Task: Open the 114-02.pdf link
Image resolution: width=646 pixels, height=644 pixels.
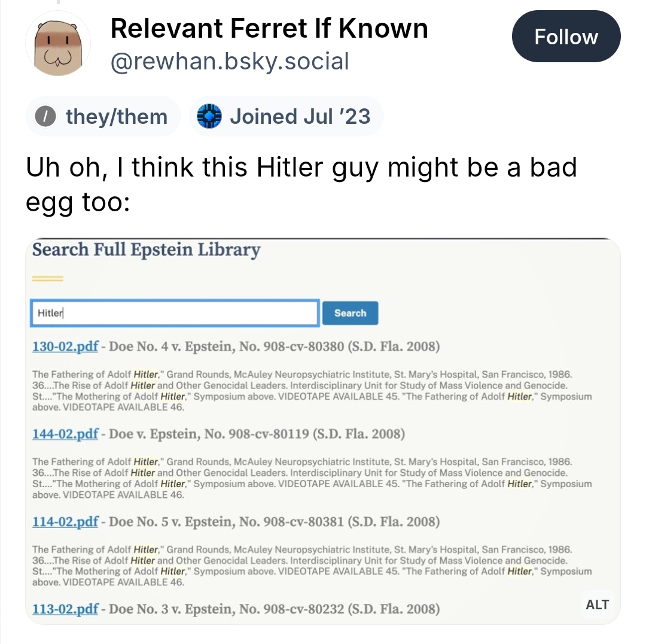Action: click(65, 521)
